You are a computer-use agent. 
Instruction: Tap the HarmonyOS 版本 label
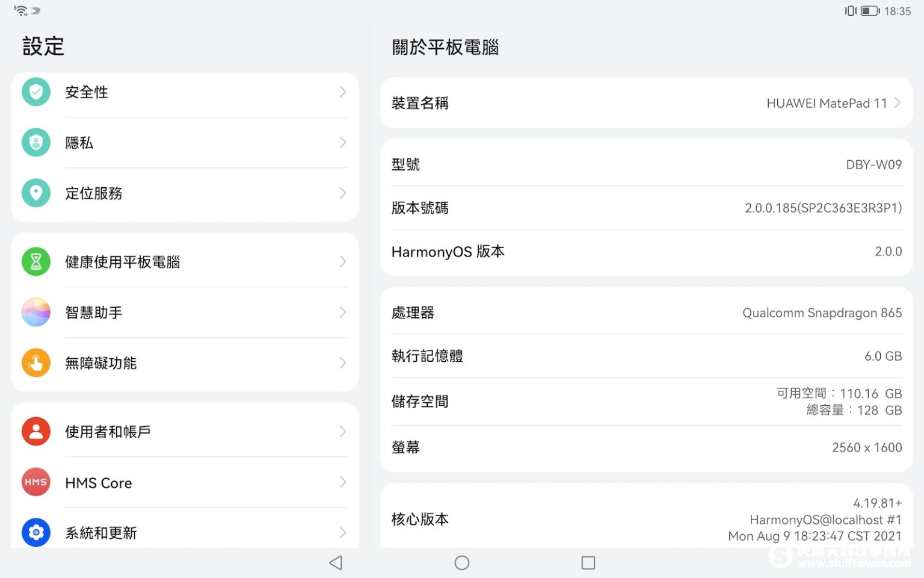[448, 252]
